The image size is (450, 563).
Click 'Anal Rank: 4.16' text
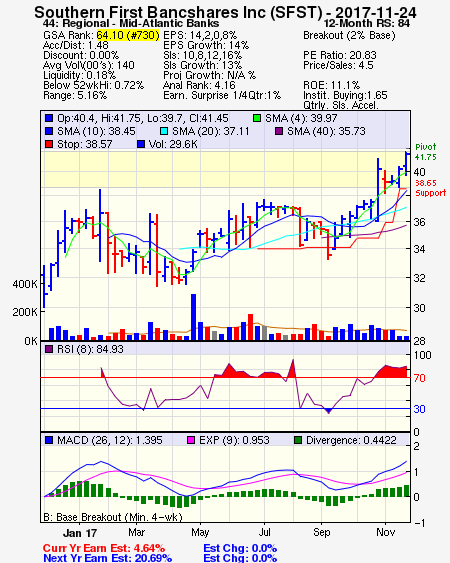[199, 85]
